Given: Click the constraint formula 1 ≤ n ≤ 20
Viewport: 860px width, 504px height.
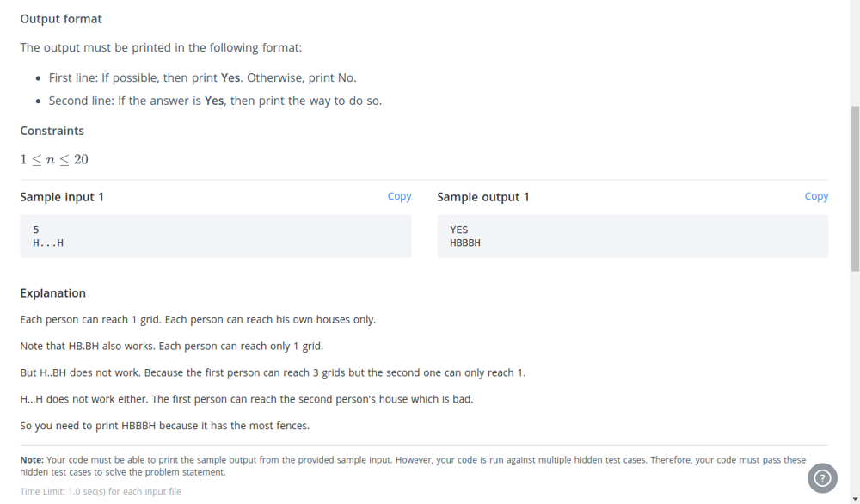Looking at the screenshot, I should point(54,160).
